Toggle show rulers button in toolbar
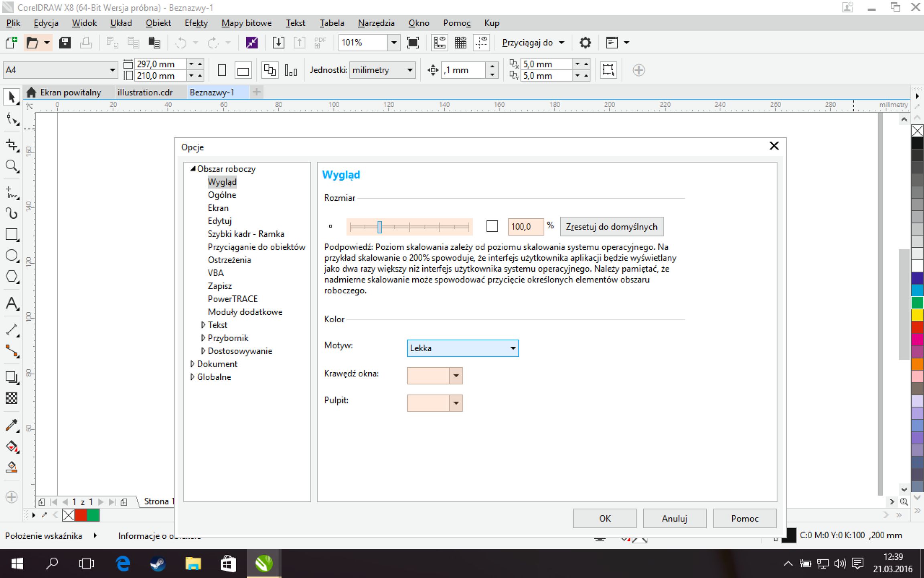924x578 pixels. click(440, 43)
